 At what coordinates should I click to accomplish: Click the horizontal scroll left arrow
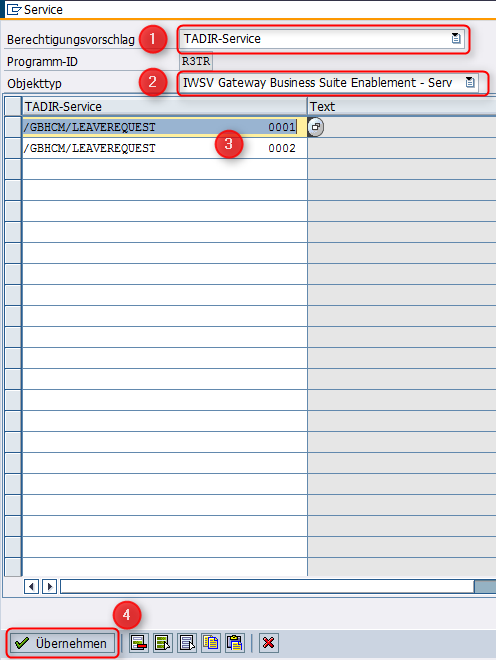pyautogui.click(x=31, y=586)
